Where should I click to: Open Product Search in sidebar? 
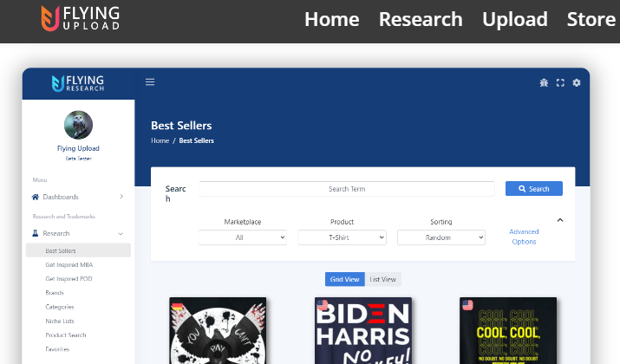click(x=66, y=335)
